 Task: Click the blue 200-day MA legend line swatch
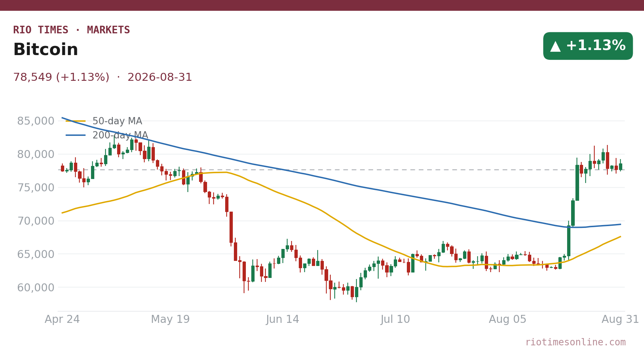pyautogui.click(x=76, y=136)
